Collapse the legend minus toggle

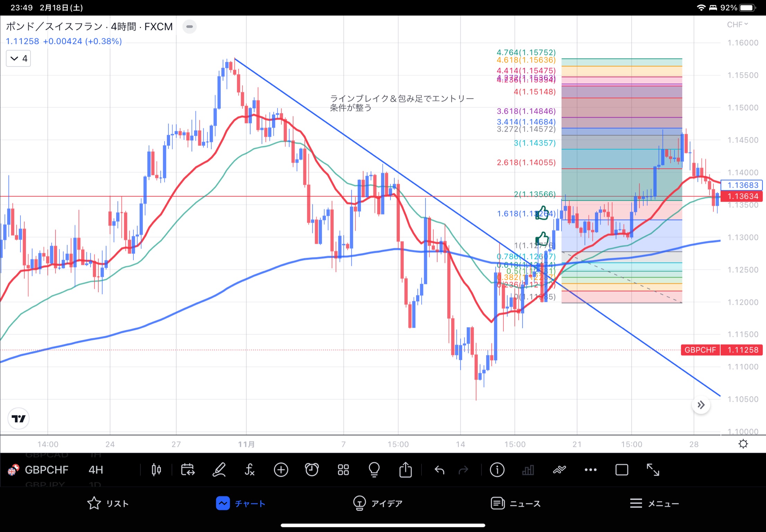pos(190,27)
